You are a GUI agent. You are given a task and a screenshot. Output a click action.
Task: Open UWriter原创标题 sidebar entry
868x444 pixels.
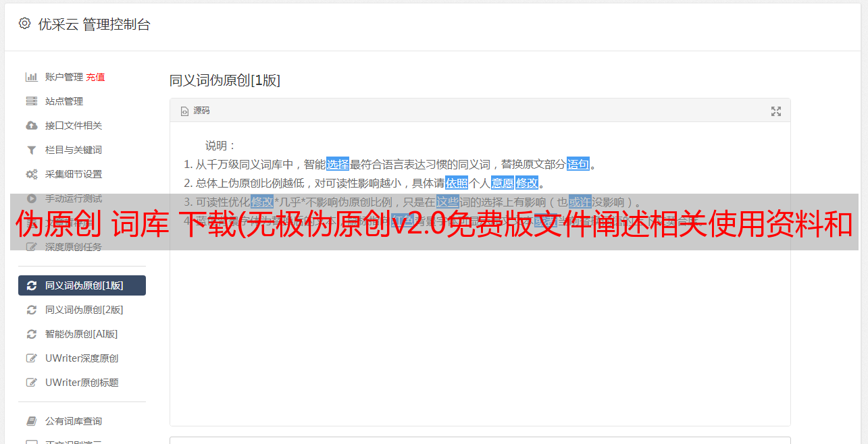(x=82, y=383)
